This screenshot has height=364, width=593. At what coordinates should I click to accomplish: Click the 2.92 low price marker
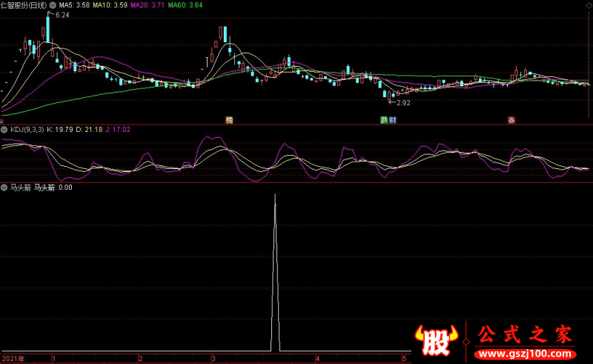coord(402,103)
